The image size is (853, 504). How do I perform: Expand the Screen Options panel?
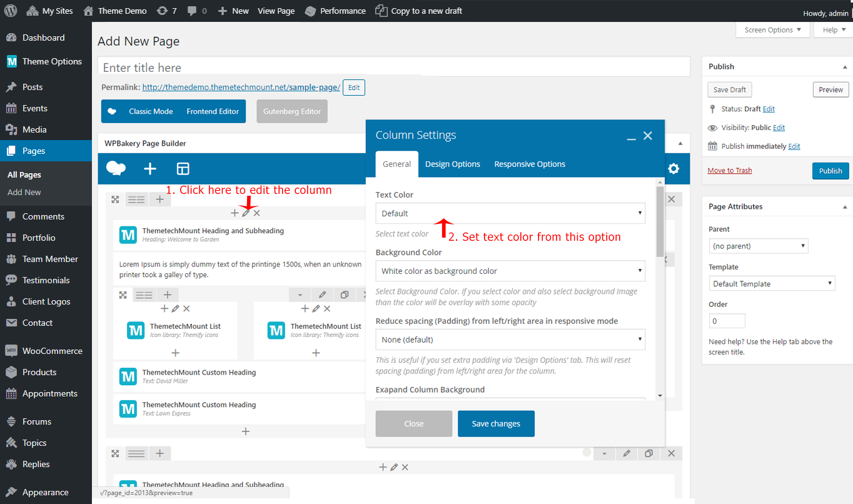[x=772, y=30]
